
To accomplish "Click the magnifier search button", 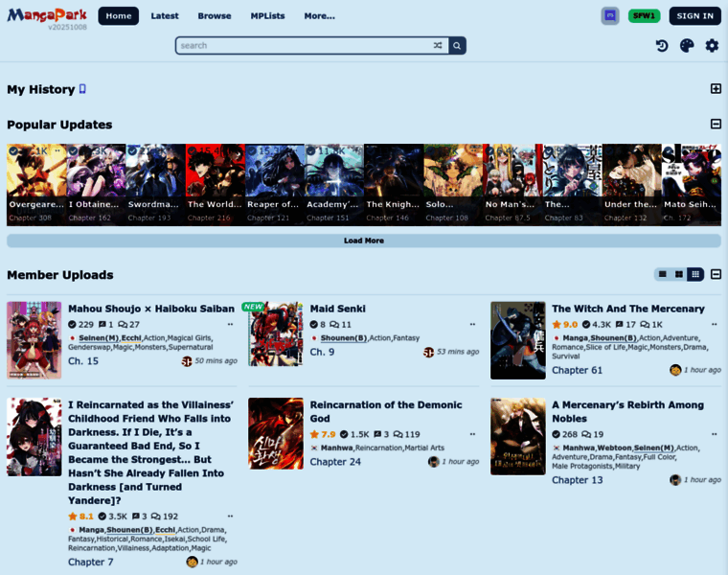I will click(x=457, y=45).
